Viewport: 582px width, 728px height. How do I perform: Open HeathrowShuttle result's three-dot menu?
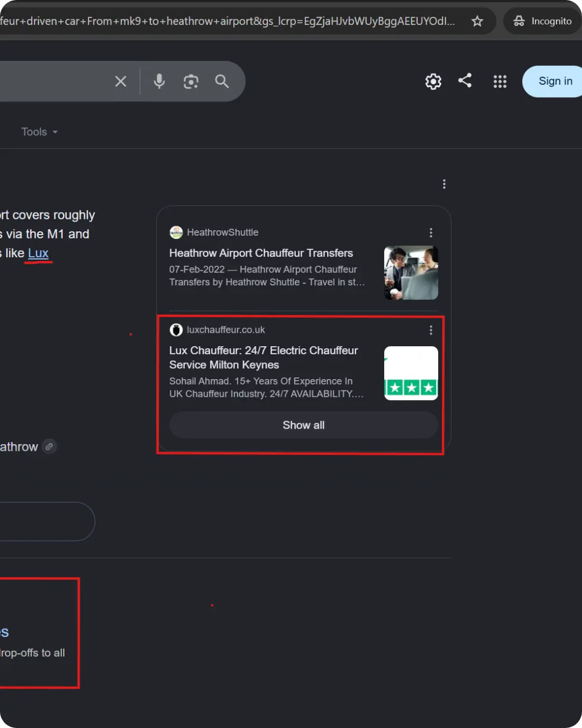431,232
